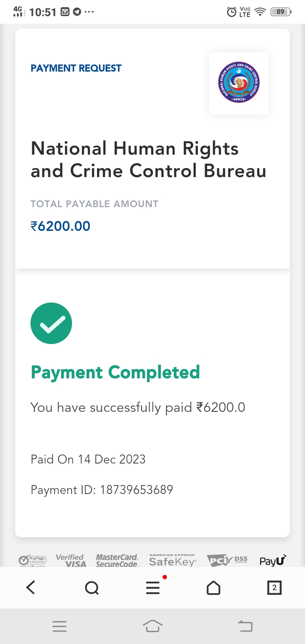Tap the battery indicator in status bar
305x644 pixels.
[x=280, y=12]
